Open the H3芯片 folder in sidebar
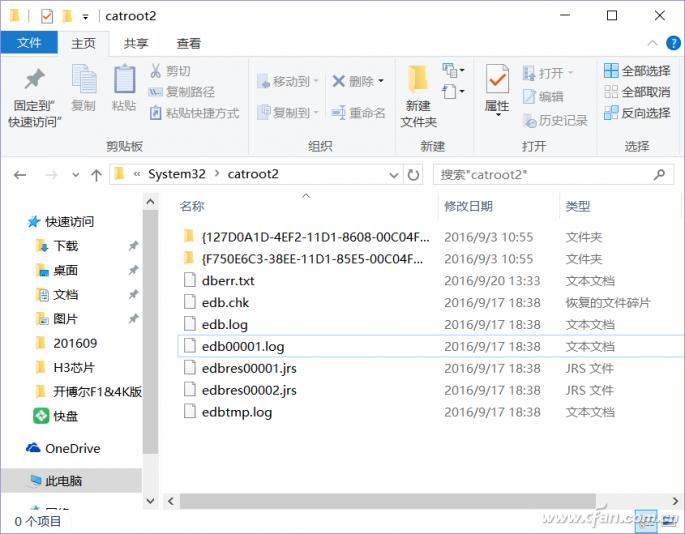Viewport: 685px width, 534px height. tap(65, 368)
